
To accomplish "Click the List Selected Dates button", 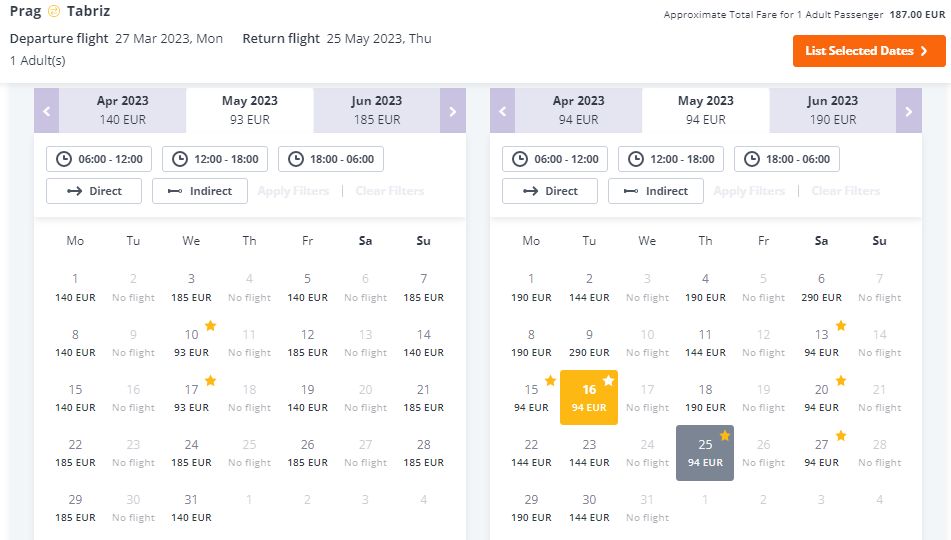I will [869, 51].
